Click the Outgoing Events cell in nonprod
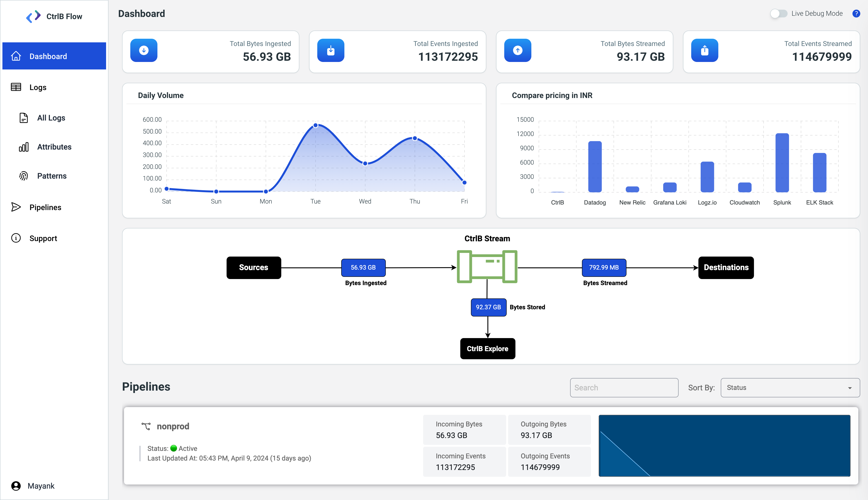The width and height of the screenshot is (868, 500). click(x=549, y=462)
